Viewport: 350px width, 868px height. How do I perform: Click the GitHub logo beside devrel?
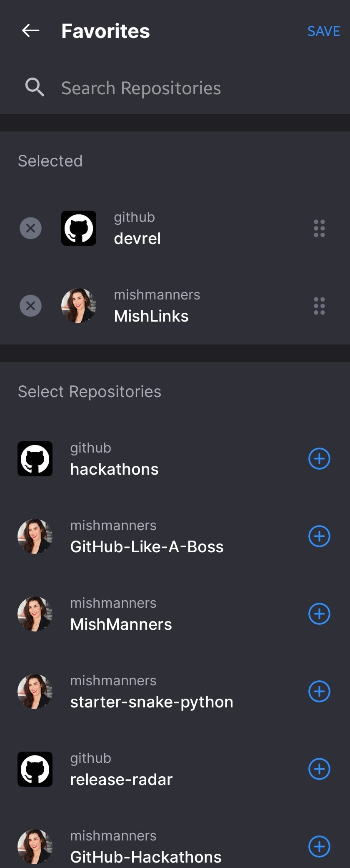[x=79, y=228]
